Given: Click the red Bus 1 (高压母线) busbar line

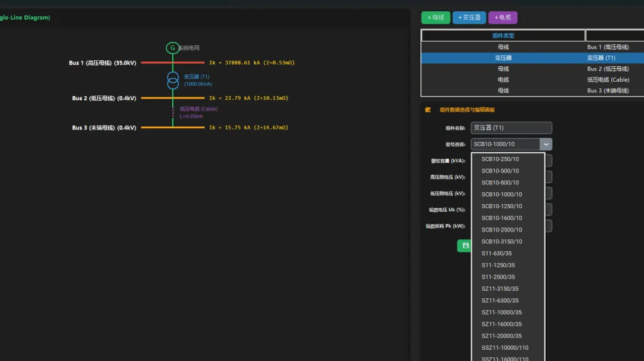Looking at the screenshot, I should (172, 63).
